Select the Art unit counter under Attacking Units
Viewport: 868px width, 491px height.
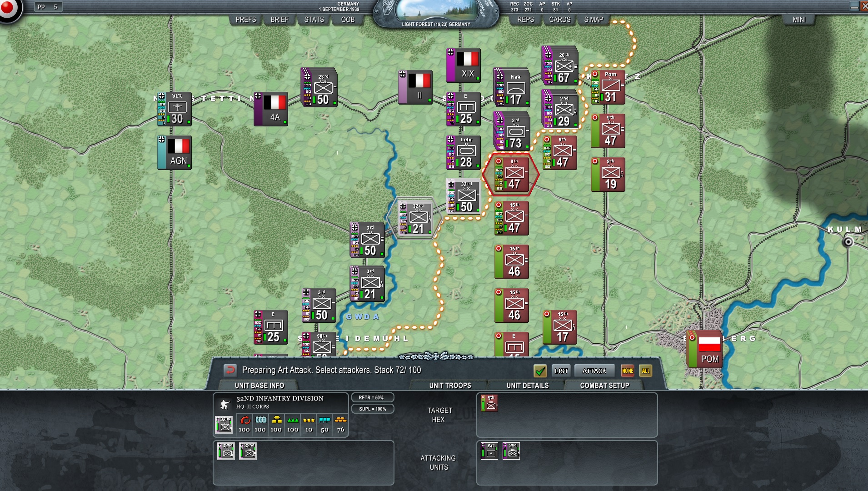point(489,451)
